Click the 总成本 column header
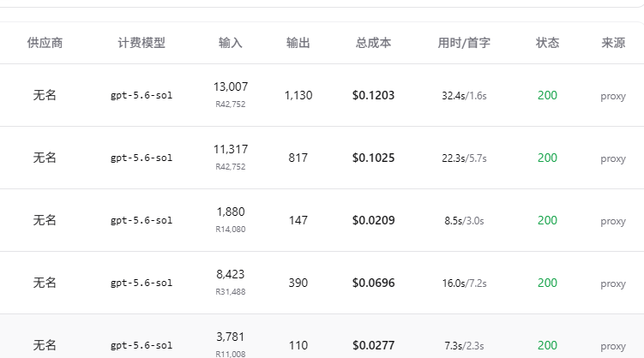Viewport: 644px width, 358px height. pyautogui.click(x=373, y=43)
